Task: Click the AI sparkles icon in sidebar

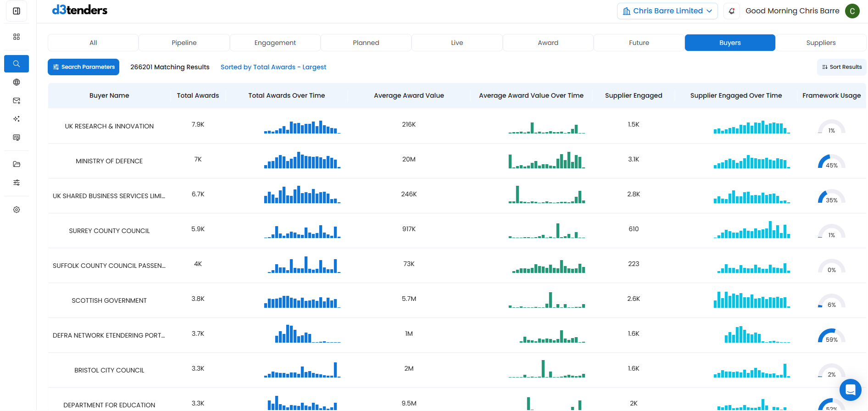Action: 17,119
